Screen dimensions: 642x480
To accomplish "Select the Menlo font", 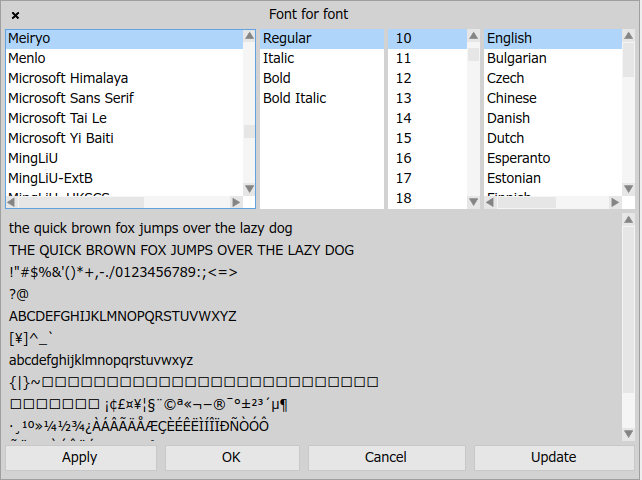I will [124, 58].
